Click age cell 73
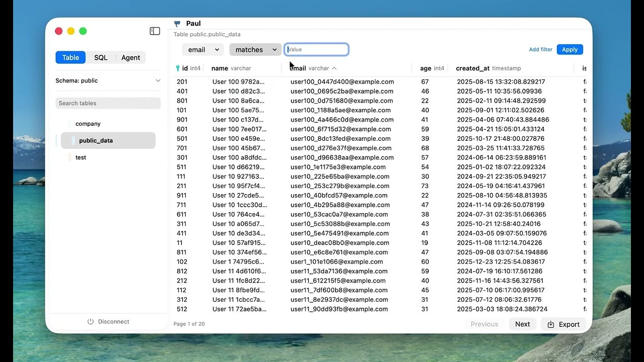This screenshot has height=362, width=644. click(425, 186)
